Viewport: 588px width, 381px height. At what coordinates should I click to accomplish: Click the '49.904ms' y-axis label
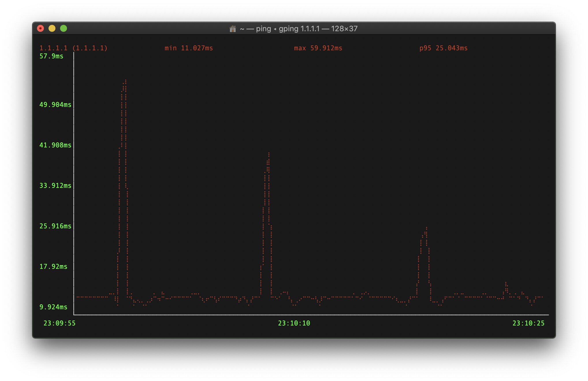click(x=55, y=105)
